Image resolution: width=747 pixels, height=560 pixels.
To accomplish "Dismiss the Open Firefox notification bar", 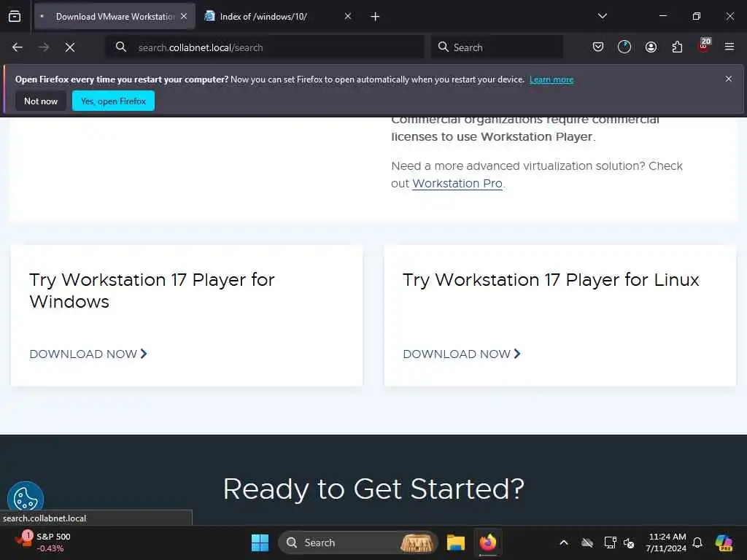I will [x=729, y=79].
